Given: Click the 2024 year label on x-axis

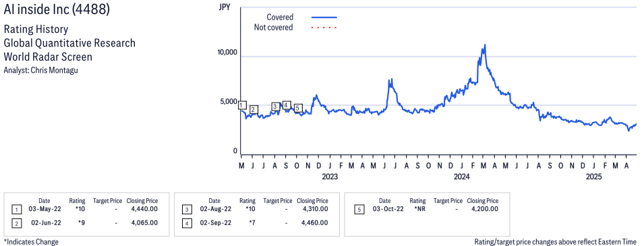Looking at the screenshot, I should click(x=462, y=177).
